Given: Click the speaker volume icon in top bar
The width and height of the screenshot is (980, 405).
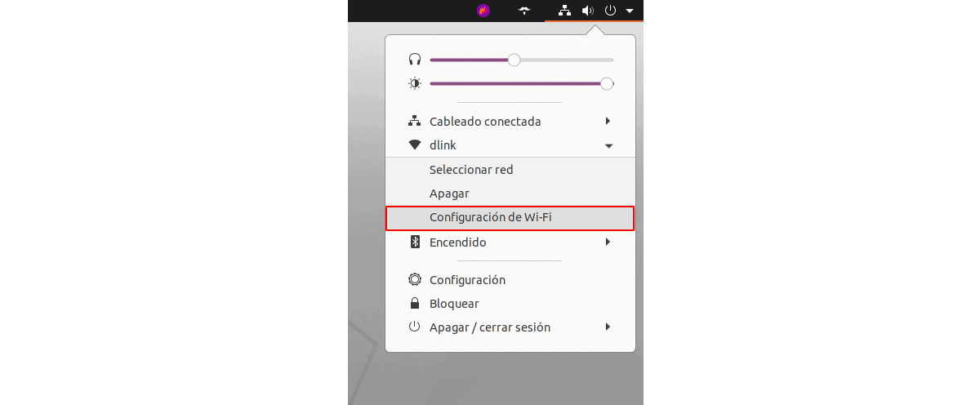Looking at the screenshot, I should (587, 11).
